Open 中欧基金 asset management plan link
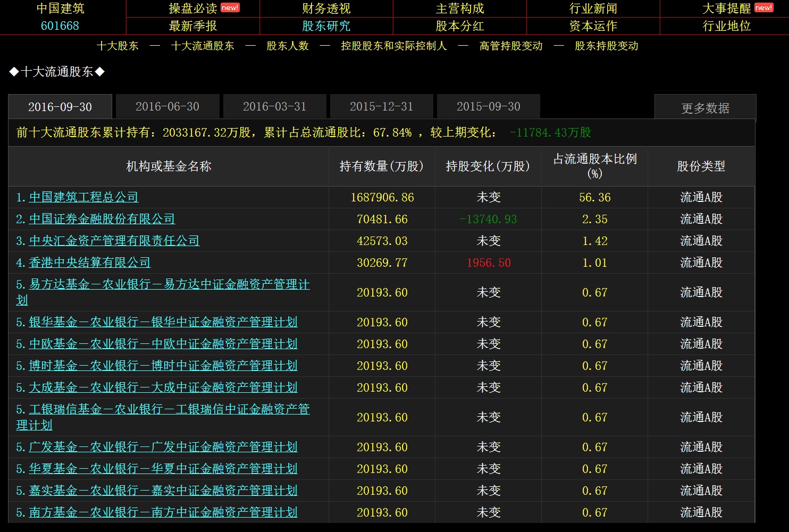Image resolution: width=789 pixels, height=532 pixels. 163,344
